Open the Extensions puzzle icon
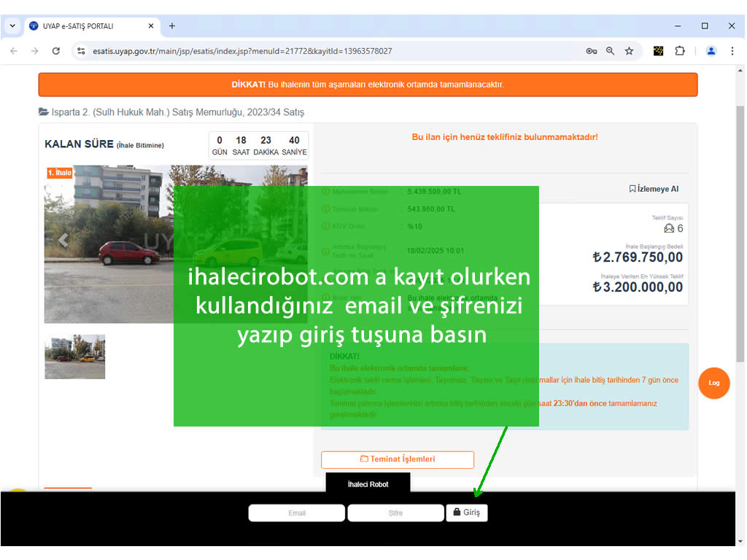 680,51
